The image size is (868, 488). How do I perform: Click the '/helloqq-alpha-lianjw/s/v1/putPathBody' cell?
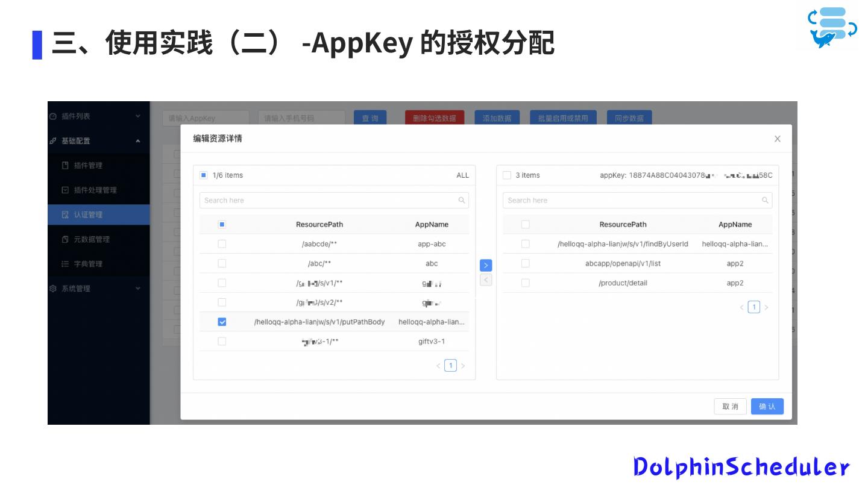click(x=319, y=322)
